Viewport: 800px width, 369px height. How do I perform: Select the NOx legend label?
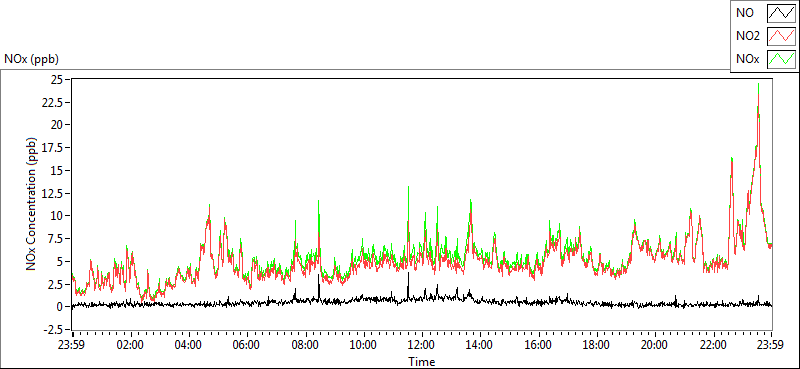click(748, 59)
